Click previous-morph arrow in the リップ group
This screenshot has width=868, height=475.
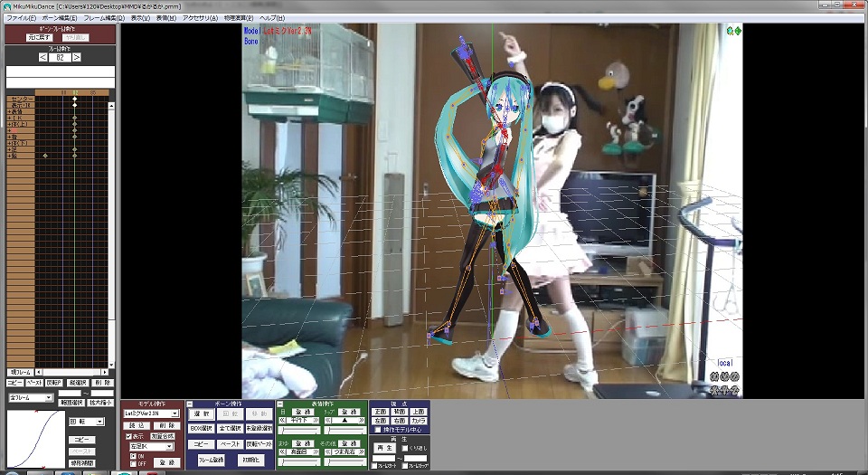click(327, 420)
